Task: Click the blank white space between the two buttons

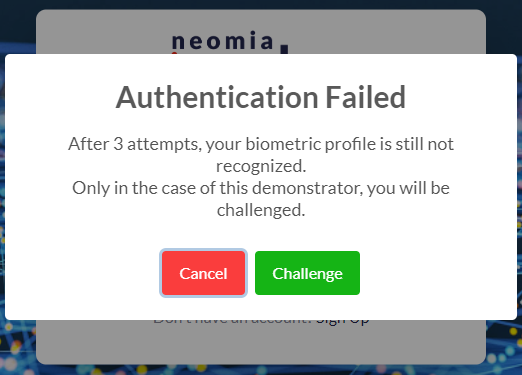Action: 250,273
